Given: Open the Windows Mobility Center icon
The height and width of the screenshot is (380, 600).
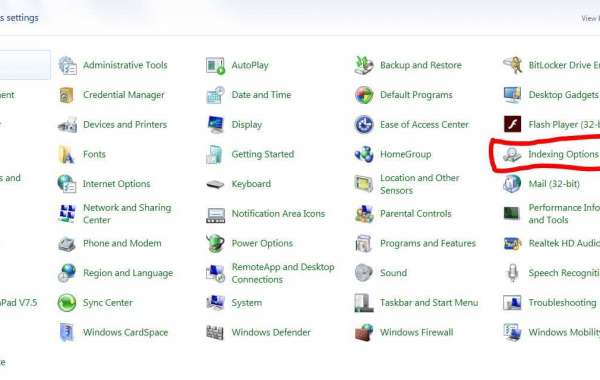Looking at the screenshot, I should (512, 333).
